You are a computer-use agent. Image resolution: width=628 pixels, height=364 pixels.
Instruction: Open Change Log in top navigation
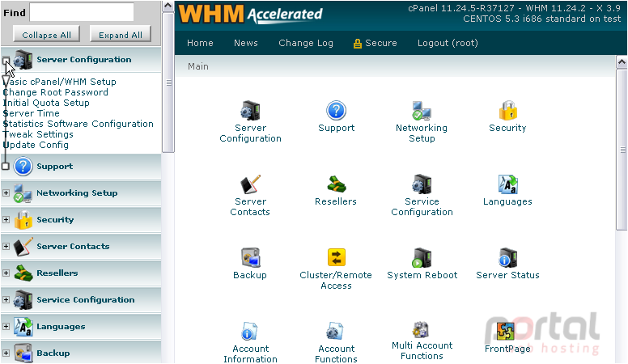click(x=306, y=43)
